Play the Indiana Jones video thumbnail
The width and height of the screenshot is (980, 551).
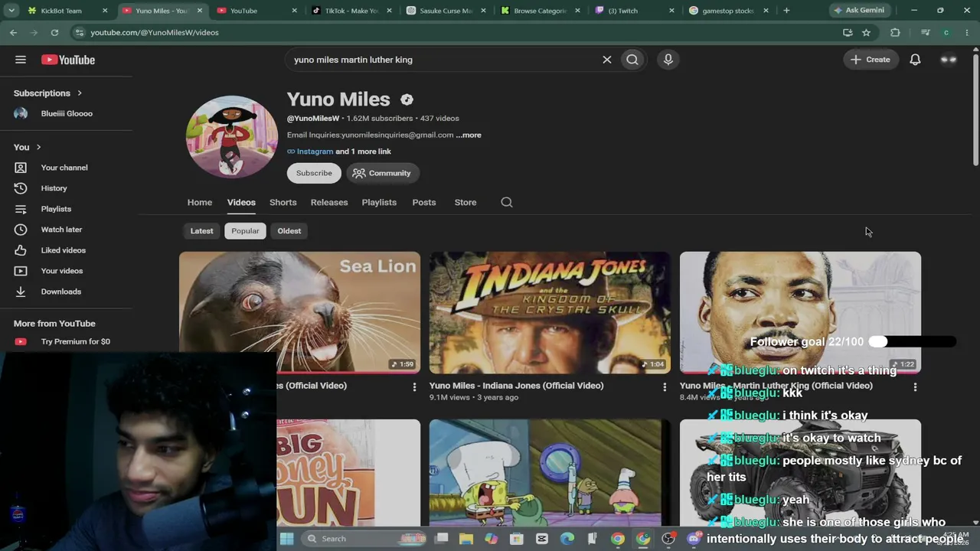point(550,312)
